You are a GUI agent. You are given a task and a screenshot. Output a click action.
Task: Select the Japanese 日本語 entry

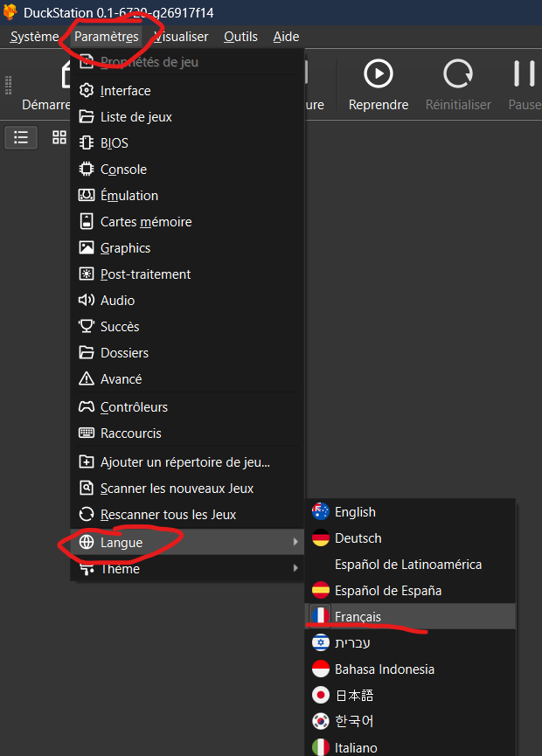tap(410, 695)
